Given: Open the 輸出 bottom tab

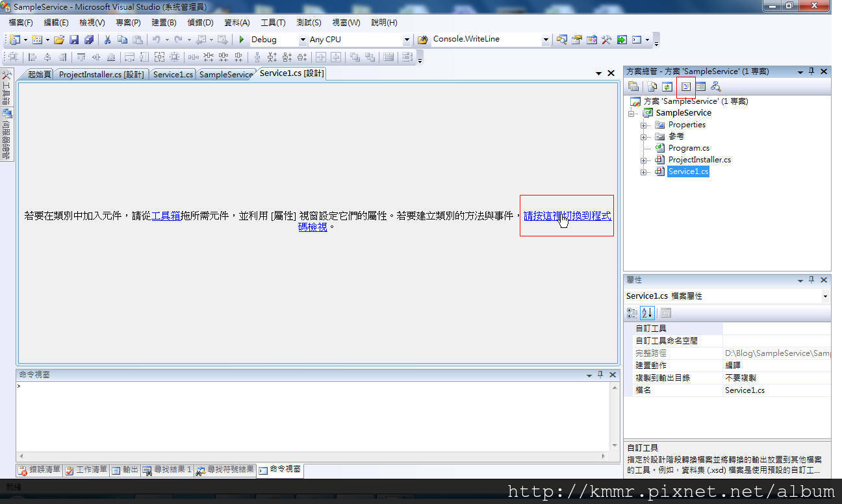Looking at the screenshot, I should [125, 470].
